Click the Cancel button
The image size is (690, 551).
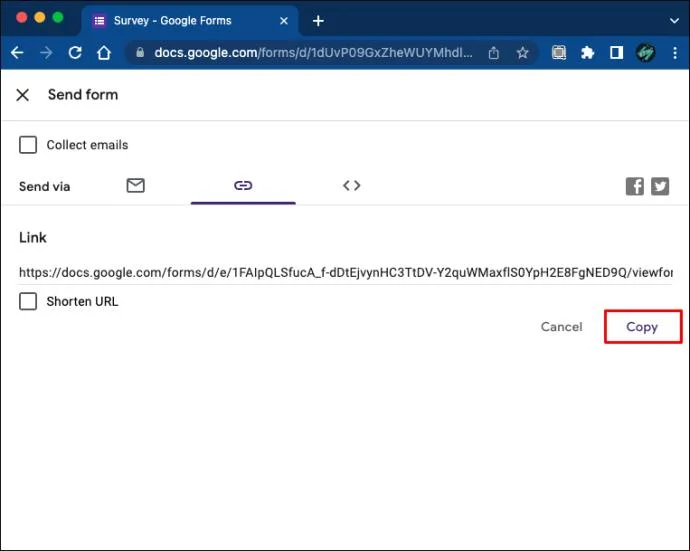(x=562, y=327)
